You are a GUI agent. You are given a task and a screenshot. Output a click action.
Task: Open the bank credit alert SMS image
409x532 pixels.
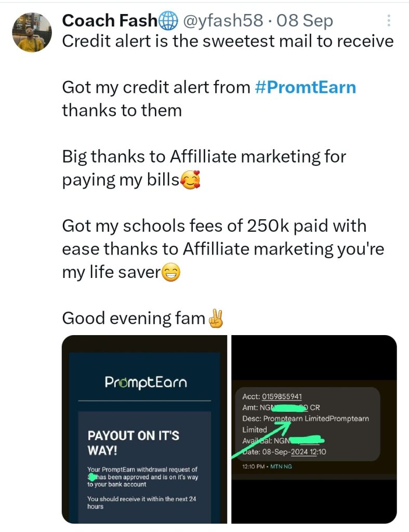click(314, 429)
